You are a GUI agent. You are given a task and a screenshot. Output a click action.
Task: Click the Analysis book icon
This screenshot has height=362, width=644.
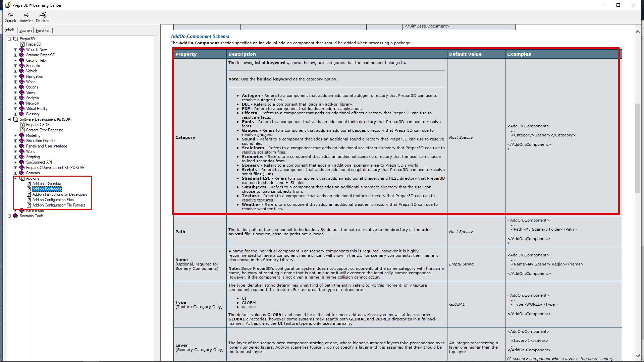click(22, 98)
